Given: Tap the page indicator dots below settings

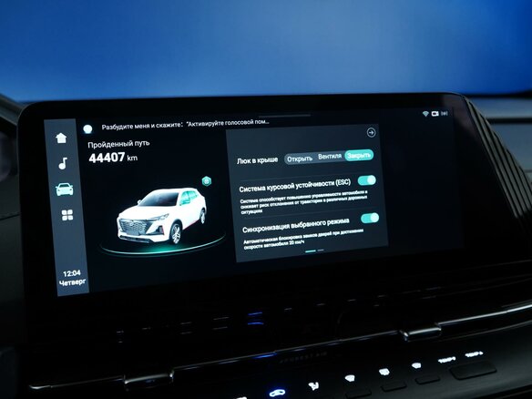Looking at the screenshot, I should coord(314,251).
